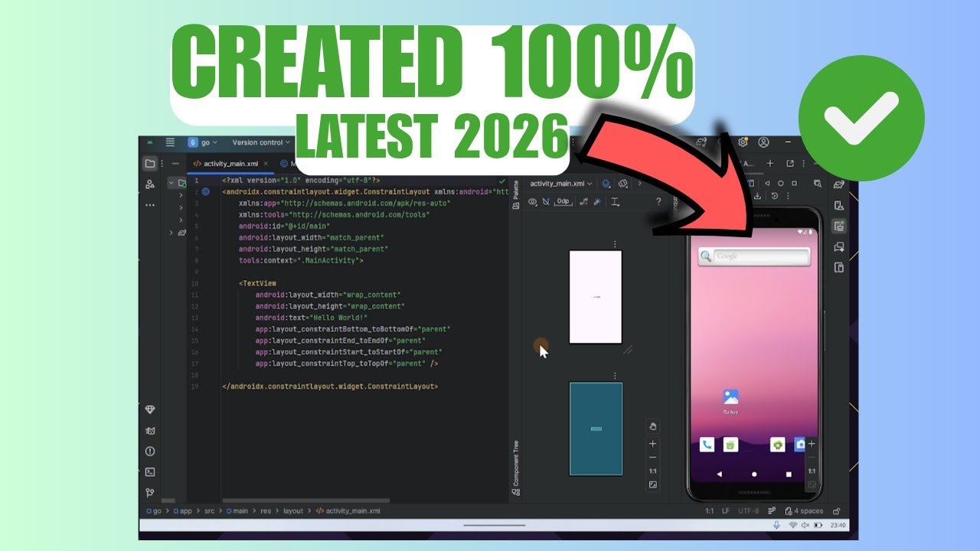This screenshot has width=980, height=551.
Task: Toggle the read-only lock icon
Action: [836, 511]
